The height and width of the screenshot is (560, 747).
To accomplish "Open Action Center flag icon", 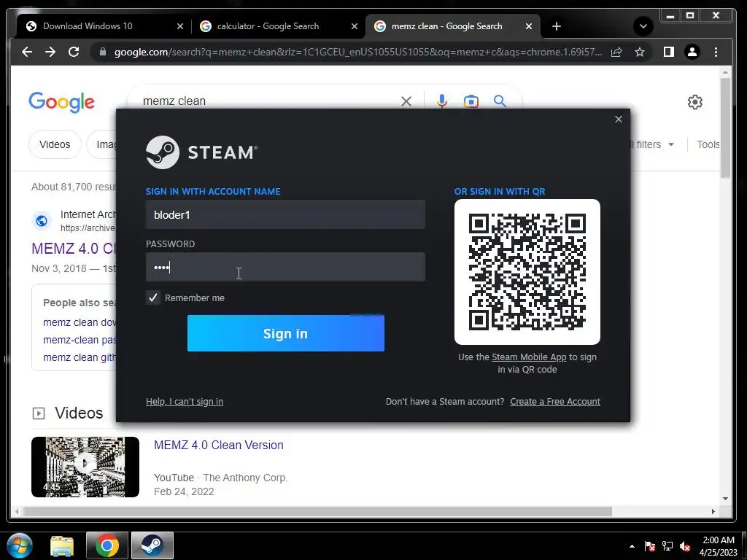I will click(649, 546).
